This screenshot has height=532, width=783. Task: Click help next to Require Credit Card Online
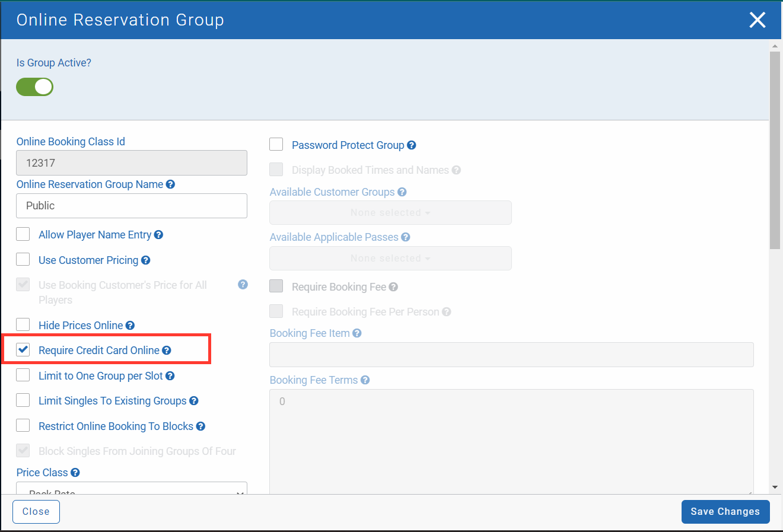click(167, 350)
